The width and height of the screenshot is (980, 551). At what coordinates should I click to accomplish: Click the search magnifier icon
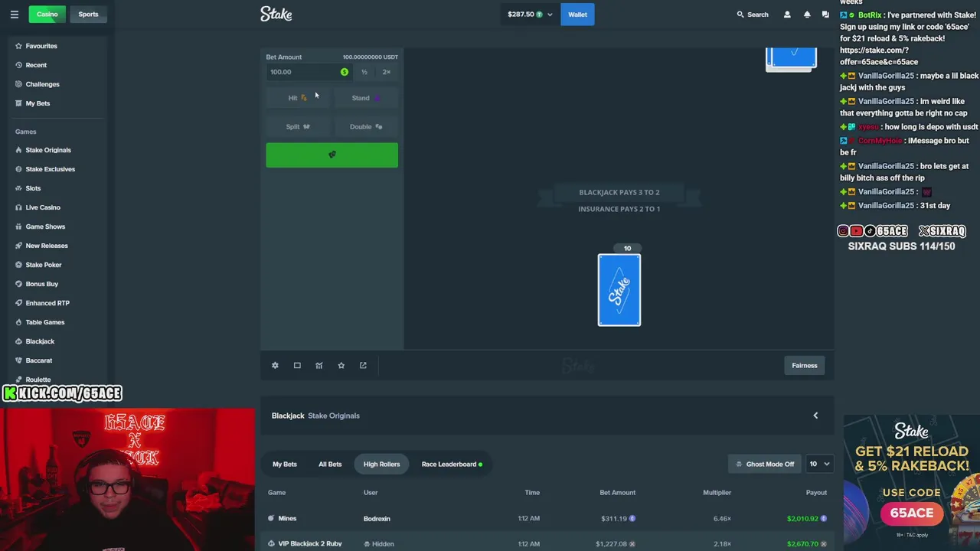coord(740,15)
